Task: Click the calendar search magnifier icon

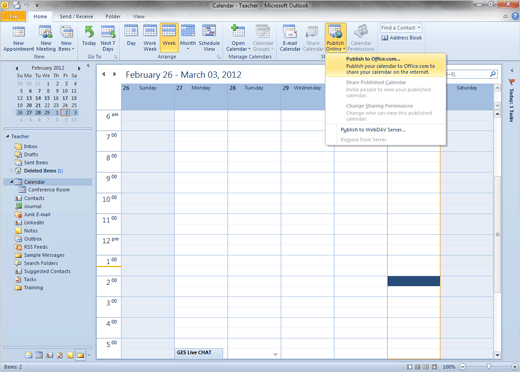Action: (x=493, y=74)
